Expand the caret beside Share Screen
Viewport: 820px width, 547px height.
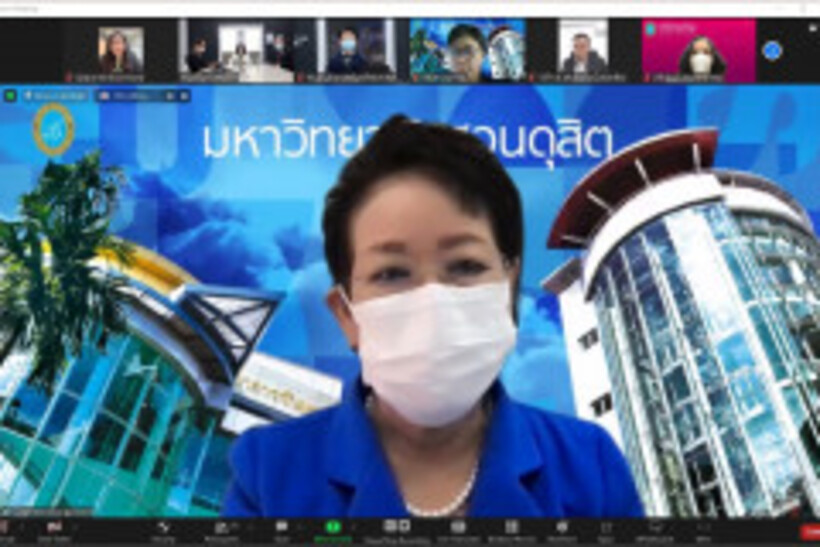[x=356, y=527]
